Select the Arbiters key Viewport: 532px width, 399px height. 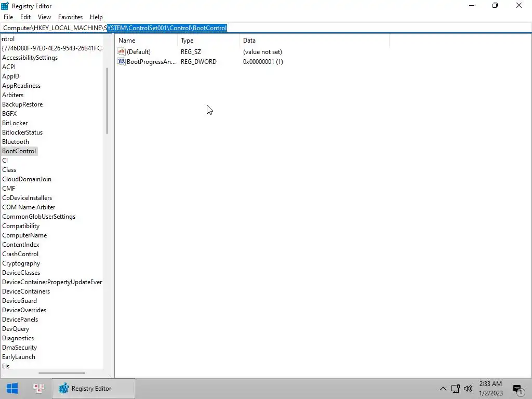[12, 95]
